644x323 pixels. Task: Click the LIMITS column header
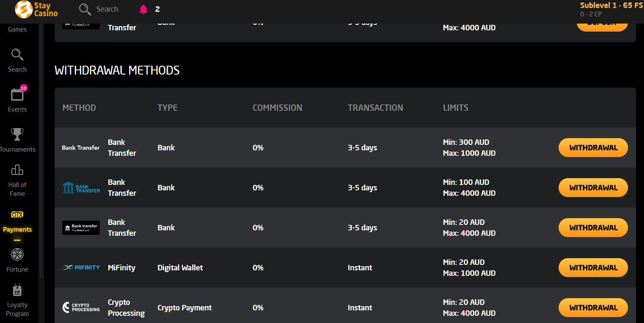coord(456,108)
